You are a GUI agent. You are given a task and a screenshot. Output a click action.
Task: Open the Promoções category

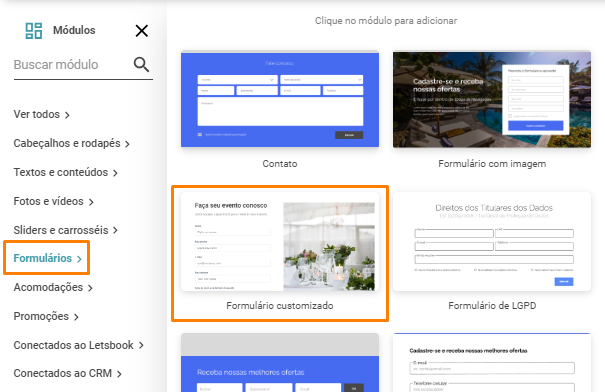coord(46,316)
